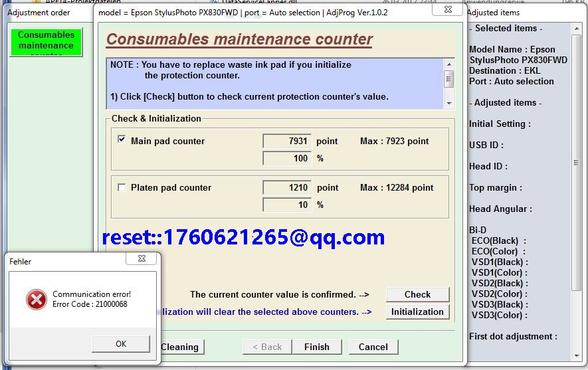This screenshot has width=588, height=370.
Task: Click the Consumables maintenance counter heading
Action: pos(239,39)
